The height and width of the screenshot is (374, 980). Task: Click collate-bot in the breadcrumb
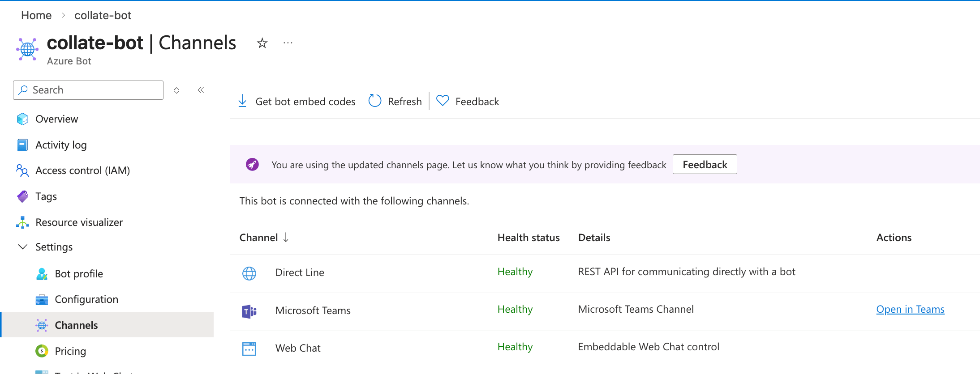point(103,15)
